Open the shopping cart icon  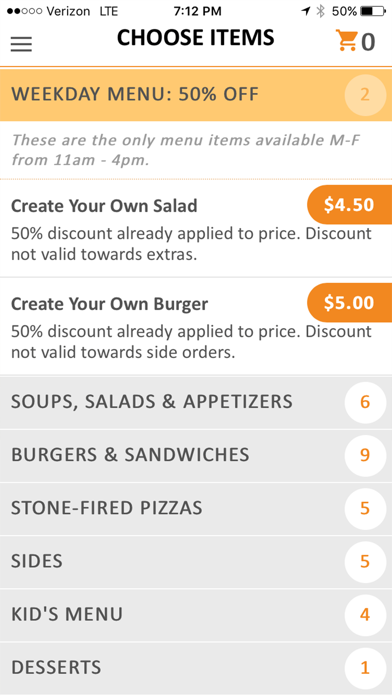[x=346, y=41]
